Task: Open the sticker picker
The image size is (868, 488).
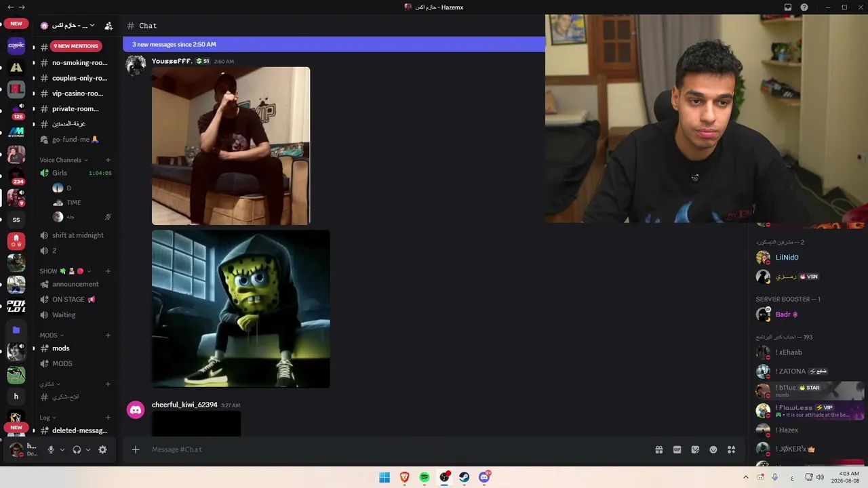Action: pyautogui.click(x=695, y=449)
